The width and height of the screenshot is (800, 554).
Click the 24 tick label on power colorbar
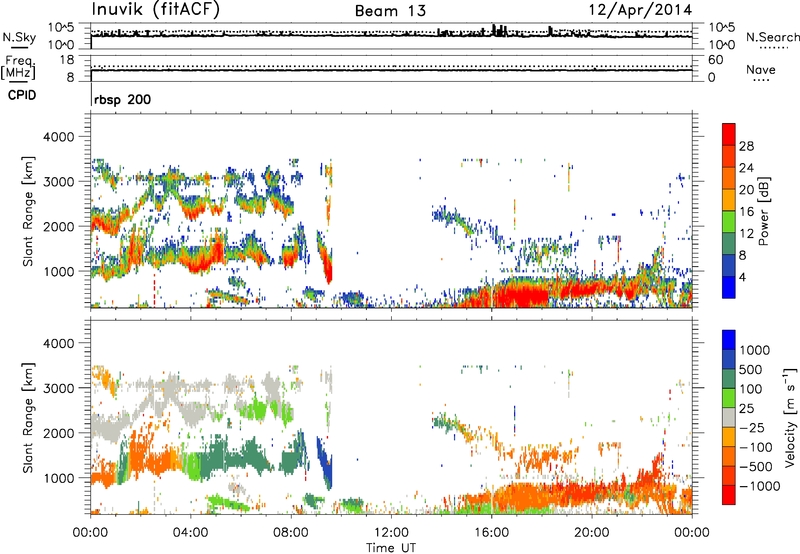pos(746,168)
